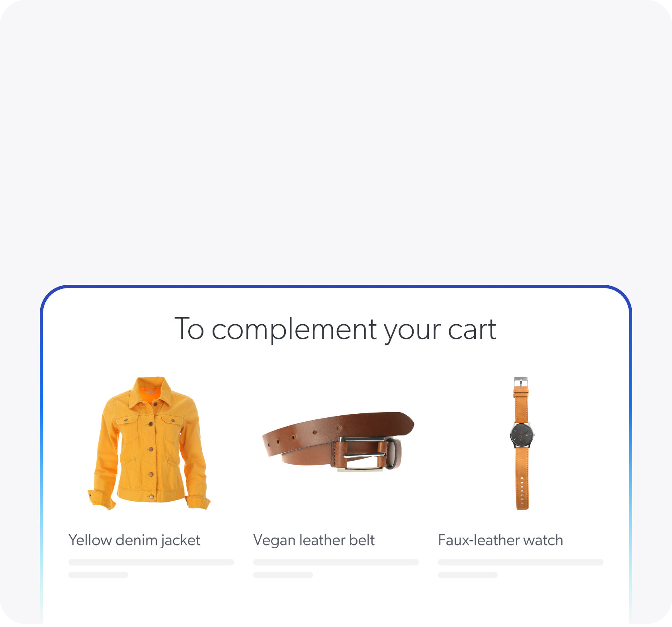Click long placeholder line under Vegan leather belt

pos(336,562)
